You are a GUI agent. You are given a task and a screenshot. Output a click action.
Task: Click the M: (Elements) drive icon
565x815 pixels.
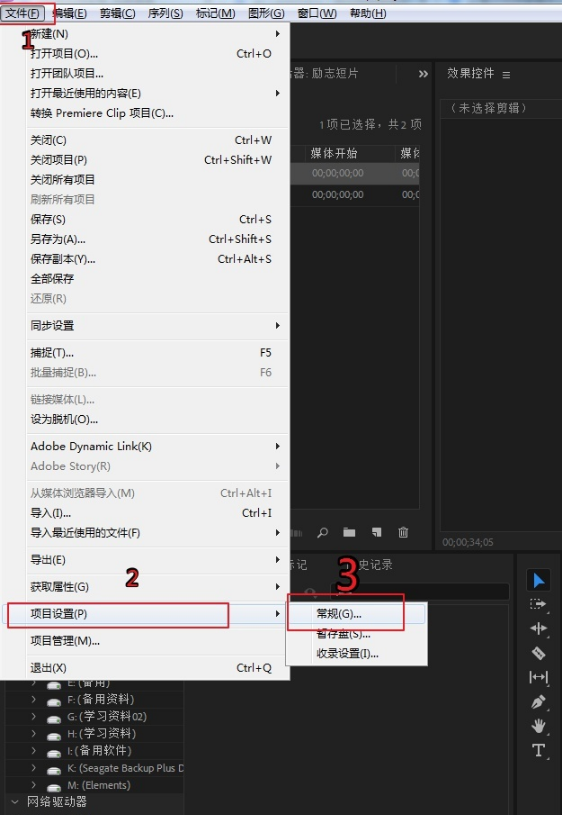[54, 786]
